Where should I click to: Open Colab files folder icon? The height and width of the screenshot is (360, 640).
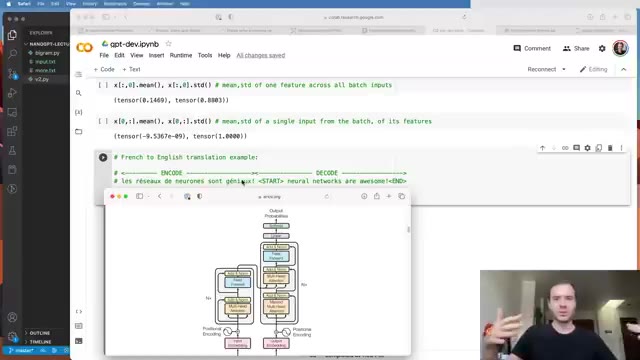pos(78,131)
